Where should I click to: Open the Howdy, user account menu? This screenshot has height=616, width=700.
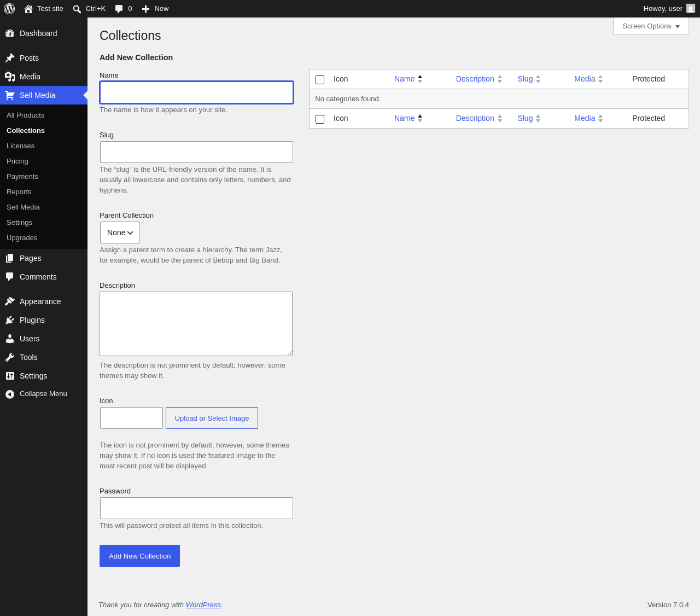click(x=669, y=9)
